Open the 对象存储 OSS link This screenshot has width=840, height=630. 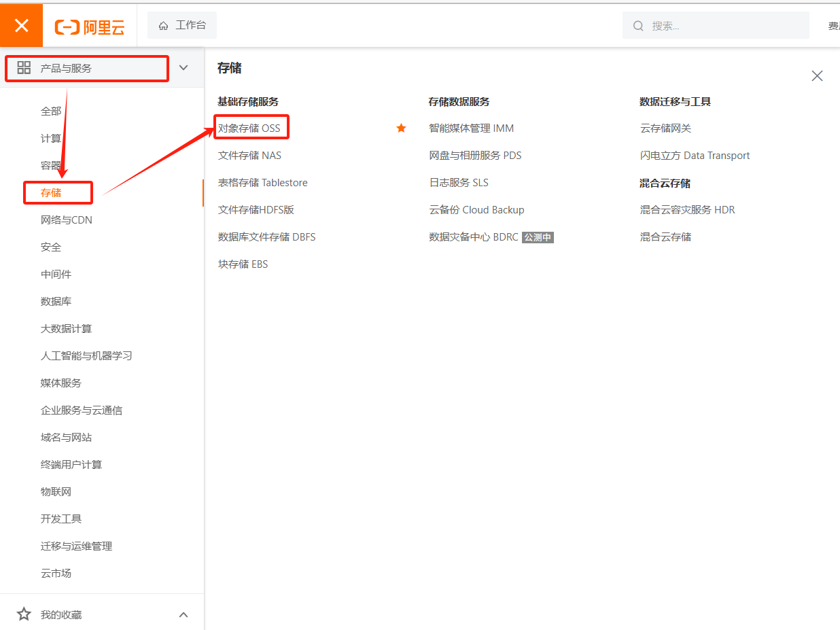coord(249,128)
